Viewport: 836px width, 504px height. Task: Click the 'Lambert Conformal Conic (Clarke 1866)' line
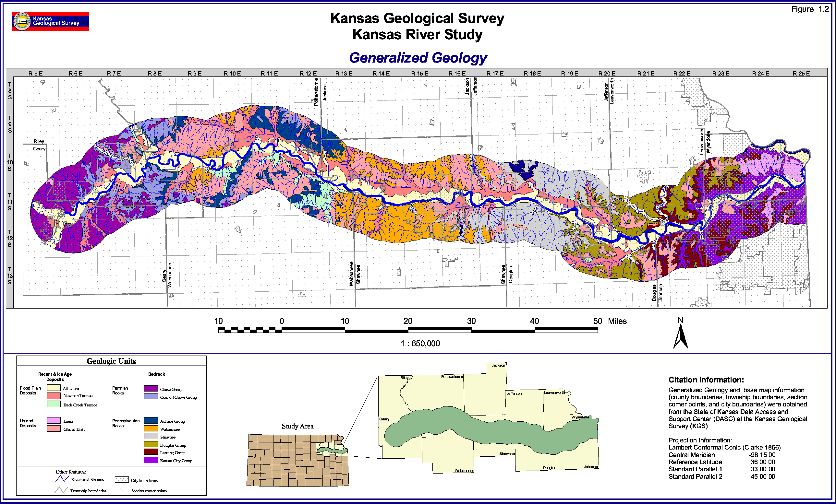(724, 448)
